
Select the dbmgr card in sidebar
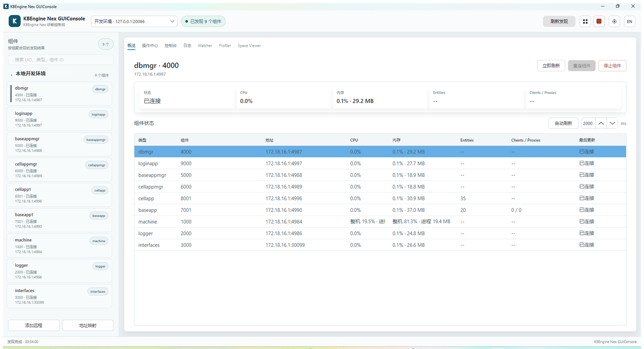coord(60,93)
